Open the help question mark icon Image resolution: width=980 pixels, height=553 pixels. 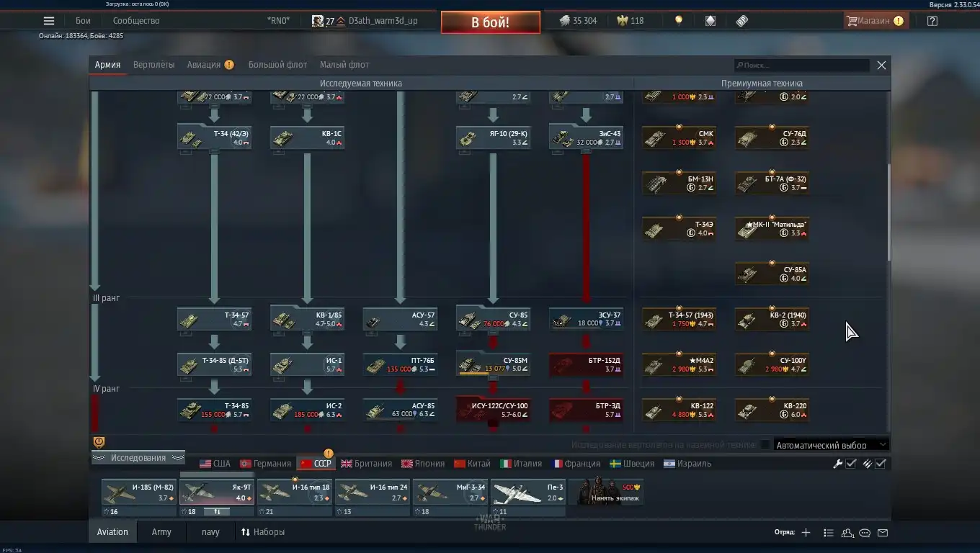[x=932, y=21]
